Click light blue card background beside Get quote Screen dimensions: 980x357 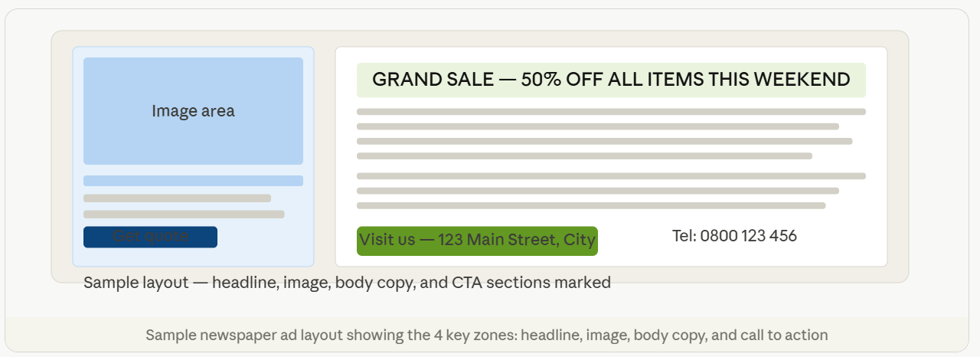pyautogui.click(x=264, y=237)
